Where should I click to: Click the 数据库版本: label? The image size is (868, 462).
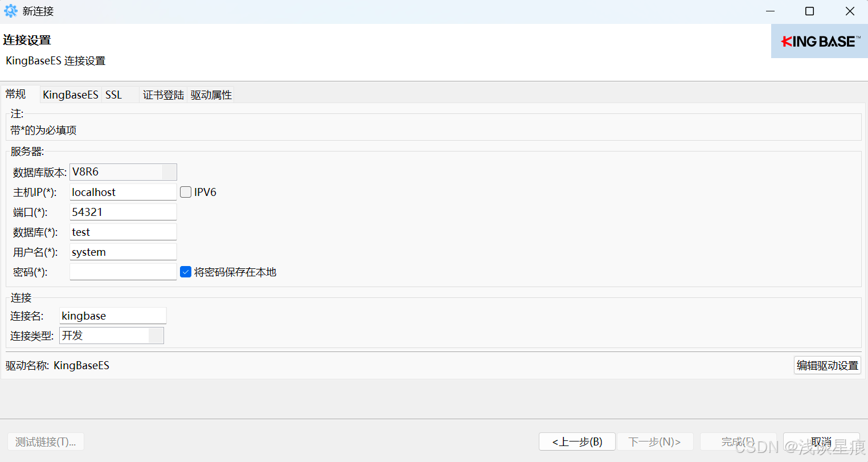[x=40, y=172]
